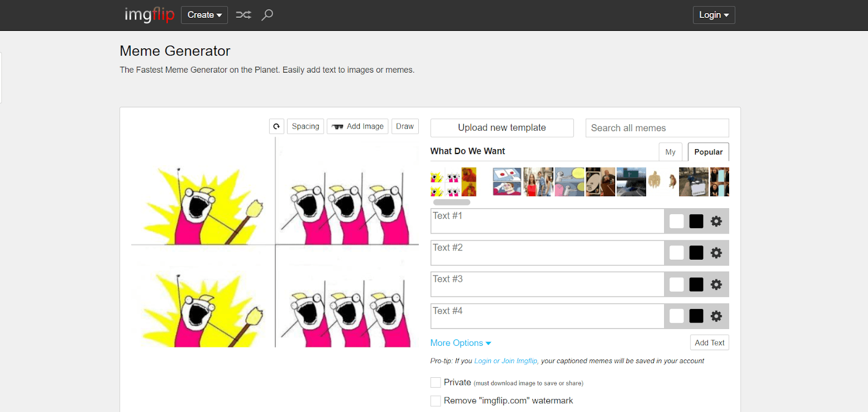This screenshot has height=412, width=868.
Task: Click the Add Text button
Action: [710, 343]
